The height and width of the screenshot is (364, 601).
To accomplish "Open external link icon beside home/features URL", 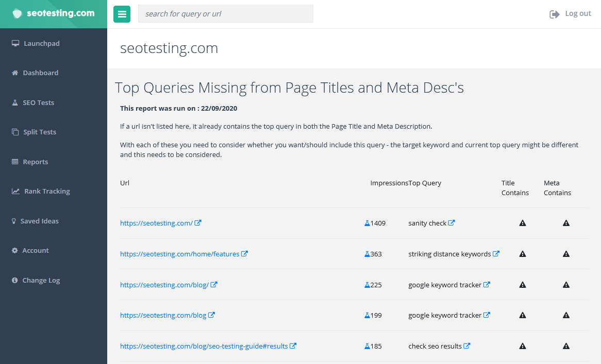I will 244,254.
